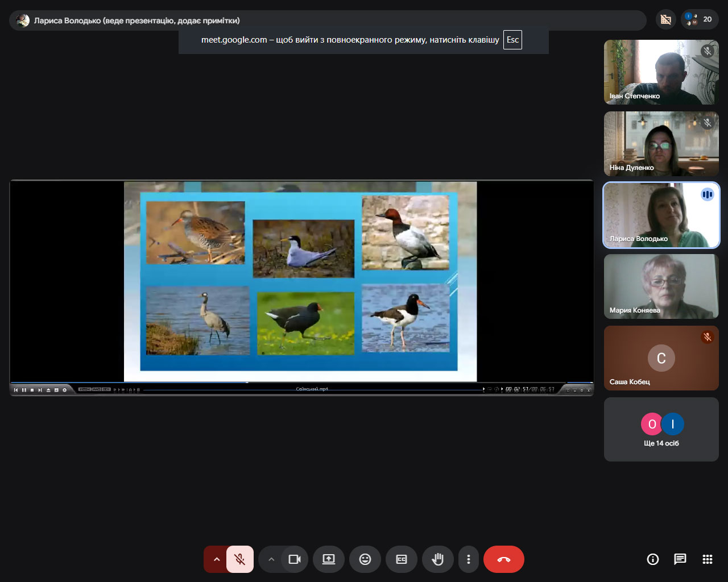
Task: Open the emoji reactions picker
Action: tap(365, 559)
